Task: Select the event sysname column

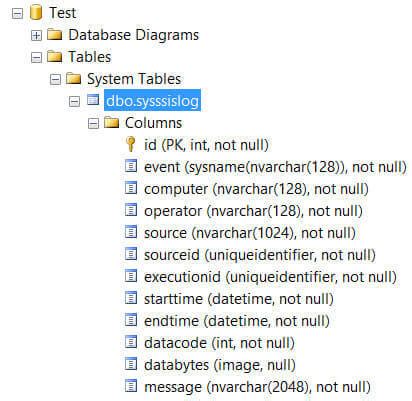Action: pos(275,167)
